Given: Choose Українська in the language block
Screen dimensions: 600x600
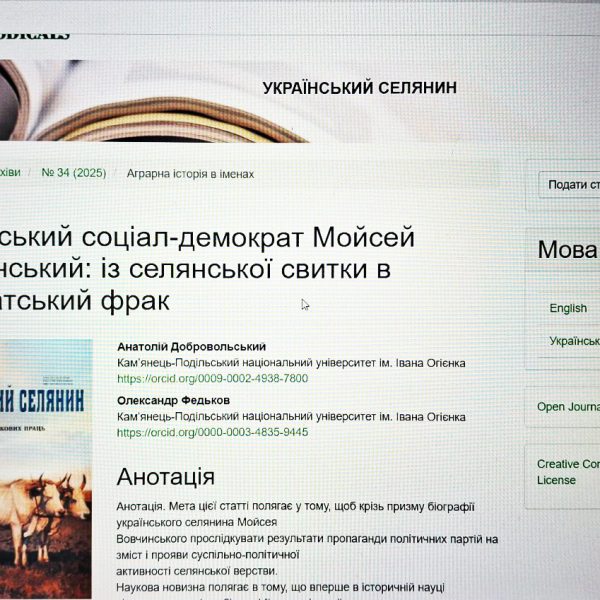Looking at the screenshot, I should (574, 341).
